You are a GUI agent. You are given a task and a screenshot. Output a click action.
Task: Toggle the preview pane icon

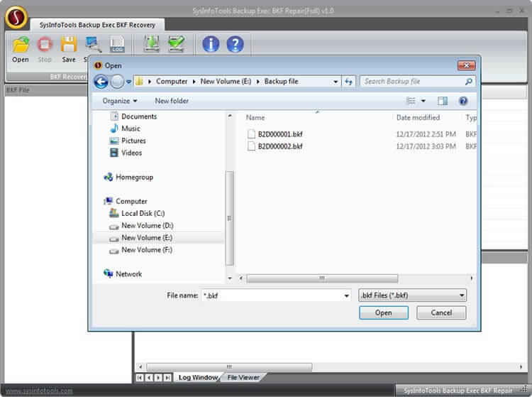tap(443, 101)
